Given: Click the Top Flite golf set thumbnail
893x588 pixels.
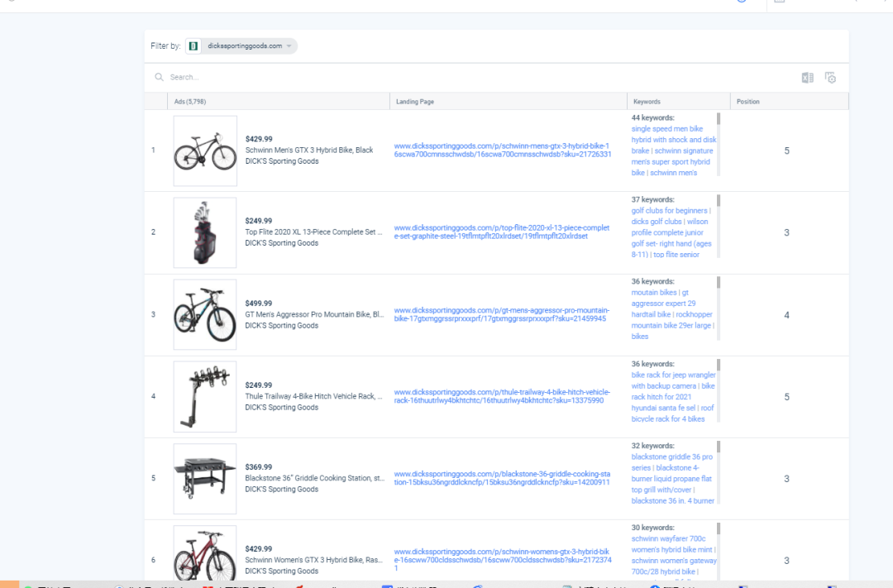Looking at the screenshot, I should coord(205,232).
